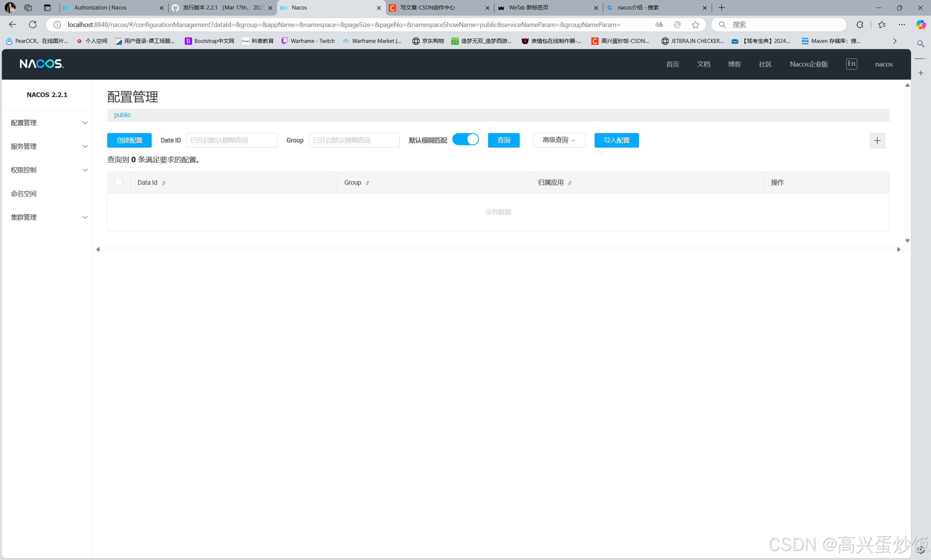The width and height of the screenshot is (931, 560).
Task: Open 命名空间 in sidebar
Action: click(24, 193)
